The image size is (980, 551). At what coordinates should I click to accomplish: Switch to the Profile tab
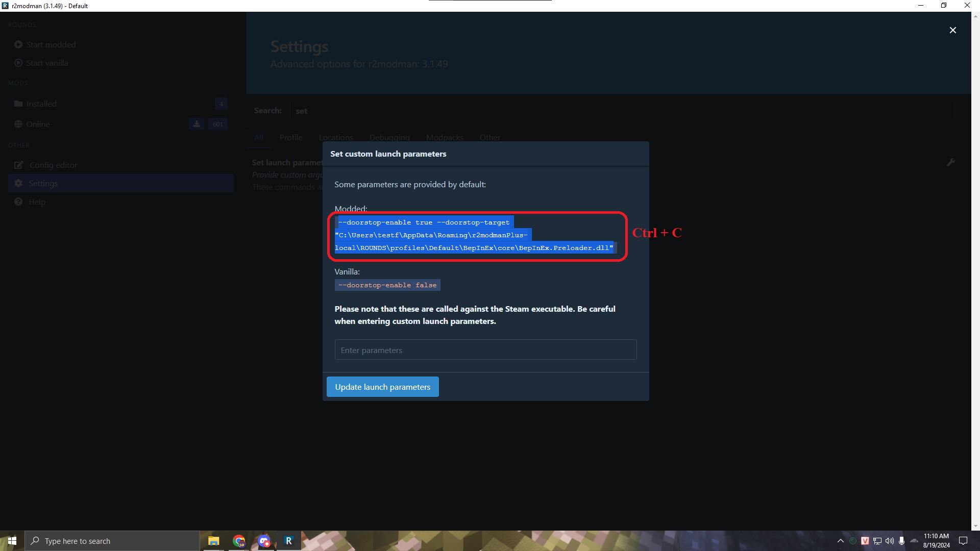coord(290,137)
